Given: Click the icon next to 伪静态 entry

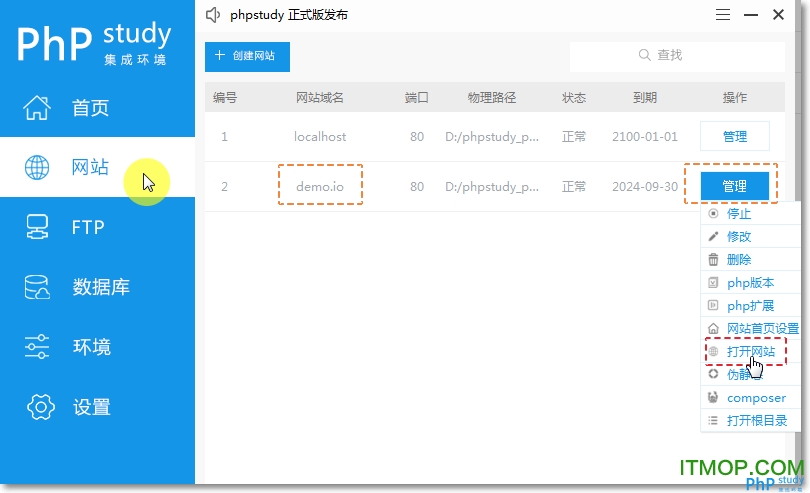Looking at the screenshot, I should 713,374.
